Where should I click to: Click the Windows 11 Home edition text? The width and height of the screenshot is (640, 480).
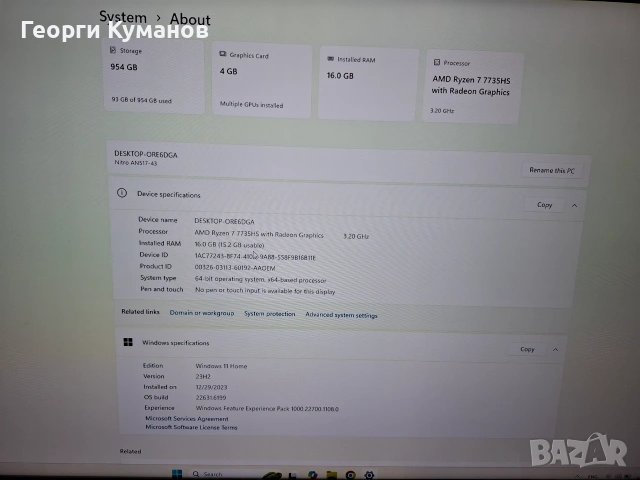(x=221, y=366)
